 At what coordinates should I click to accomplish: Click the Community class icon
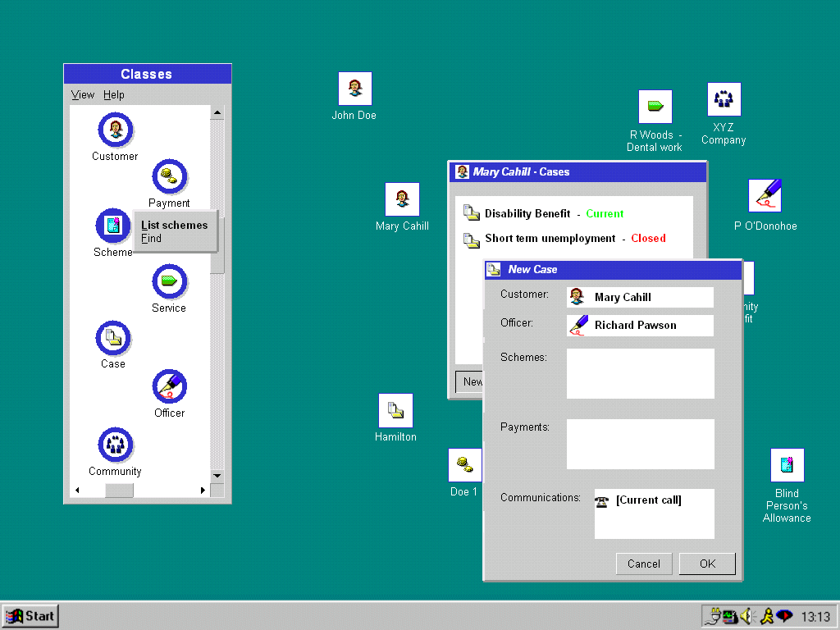[x=115, y=445]
